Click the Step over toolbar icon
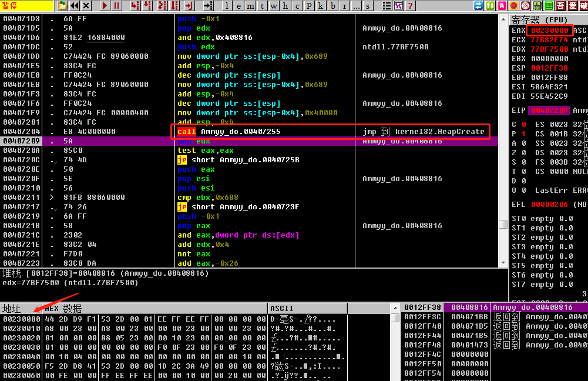 point(148,6)
